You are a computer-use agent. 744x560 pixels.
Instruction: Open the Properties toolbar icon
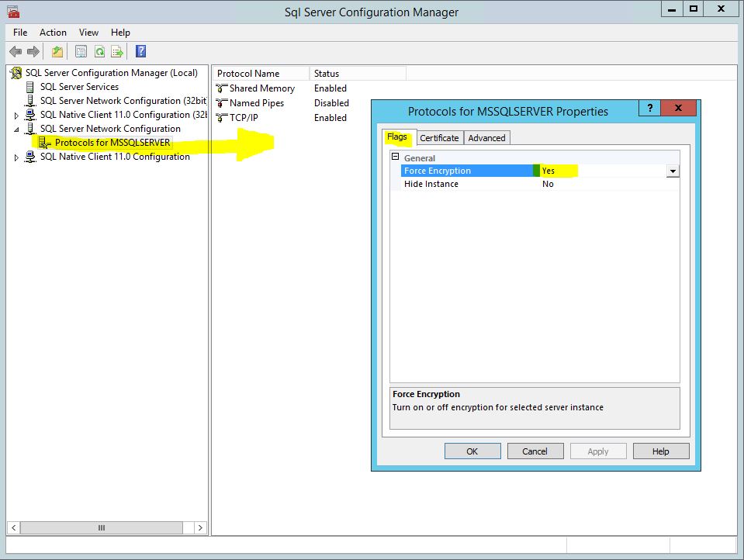tap(81, 51)
